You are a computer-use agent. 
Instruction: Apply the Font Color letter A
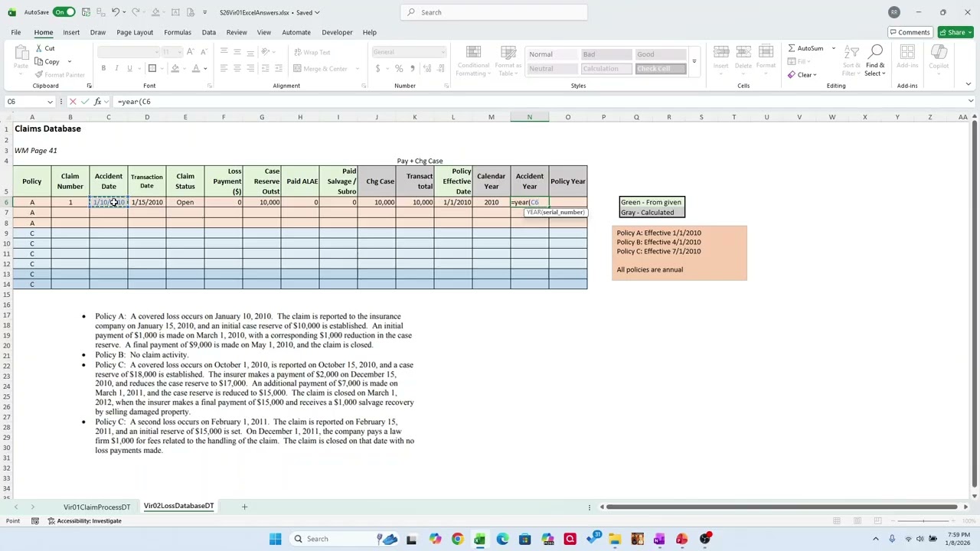coord(196,69)
